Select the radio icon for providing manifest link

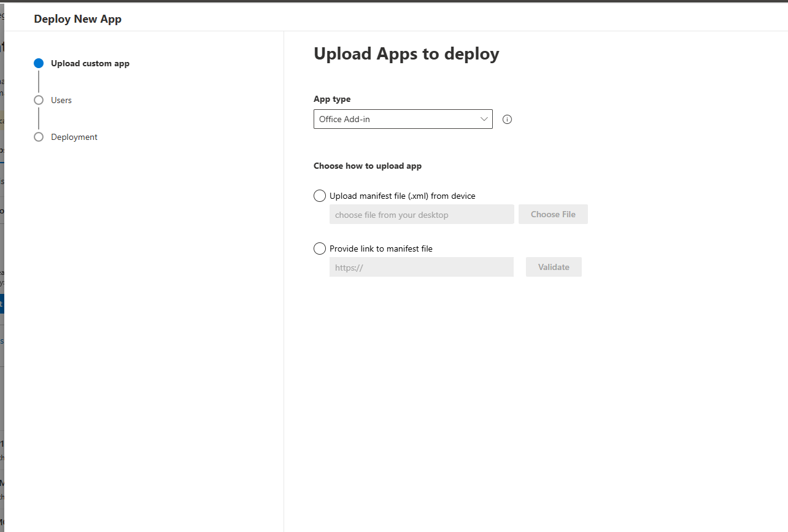(319, 249)
